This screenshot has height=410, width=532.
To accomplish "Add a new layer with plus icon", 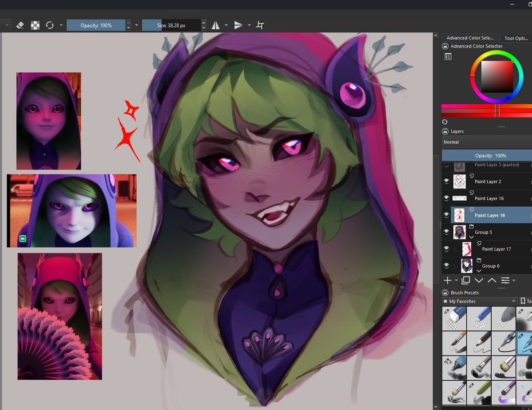I will tap(448, 280).
